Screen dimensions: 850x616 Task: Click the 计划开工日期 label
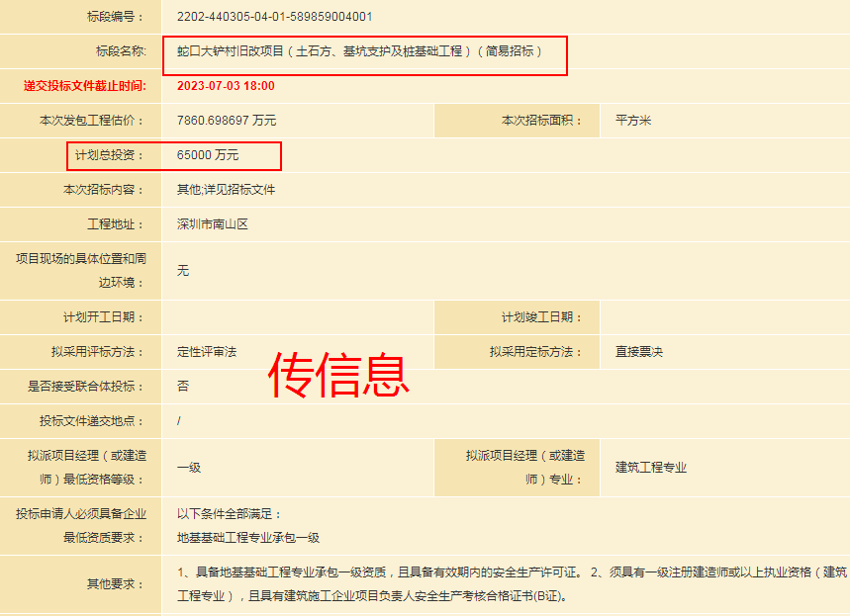[104, 317]
